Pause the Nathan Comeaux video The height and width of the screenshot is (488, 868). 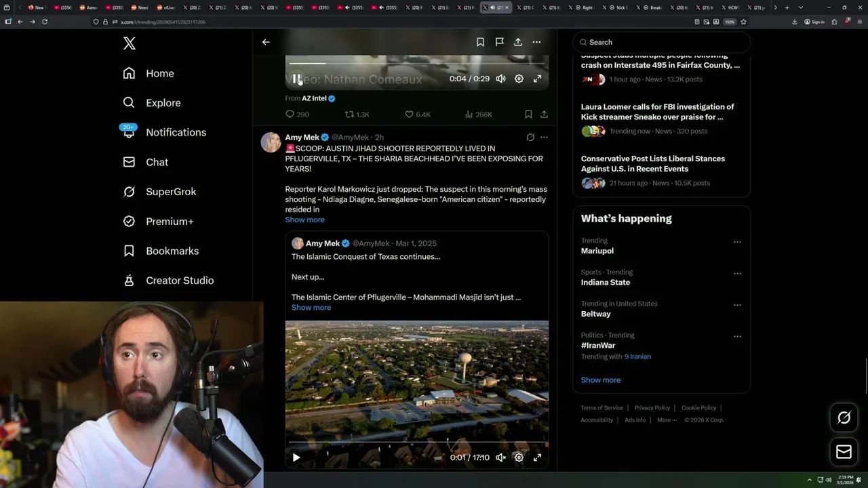click(297, 79)
